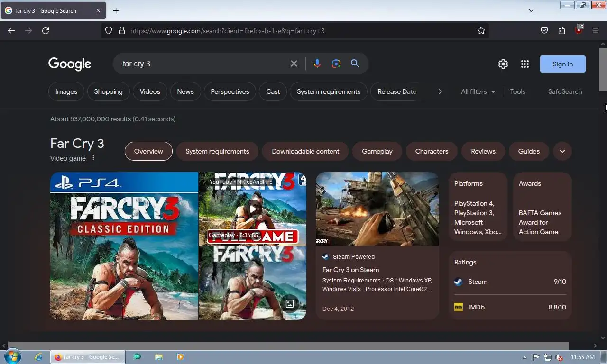Viewport: 607px width, 364px height.
Task: Open the Firefox hamburger menu
Action: pyautogui.click(x=596, y=31)
